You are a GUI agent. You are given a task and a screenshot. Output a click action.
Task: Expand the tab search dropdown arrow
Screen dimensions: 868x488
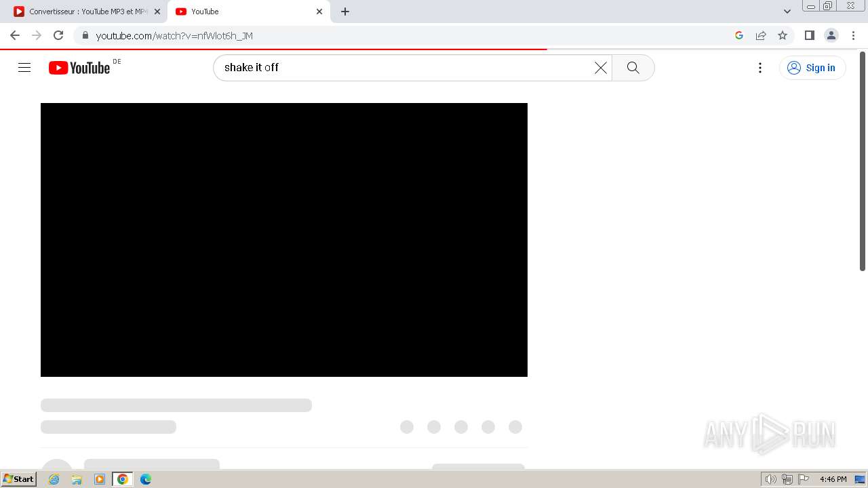pos(787,12)
